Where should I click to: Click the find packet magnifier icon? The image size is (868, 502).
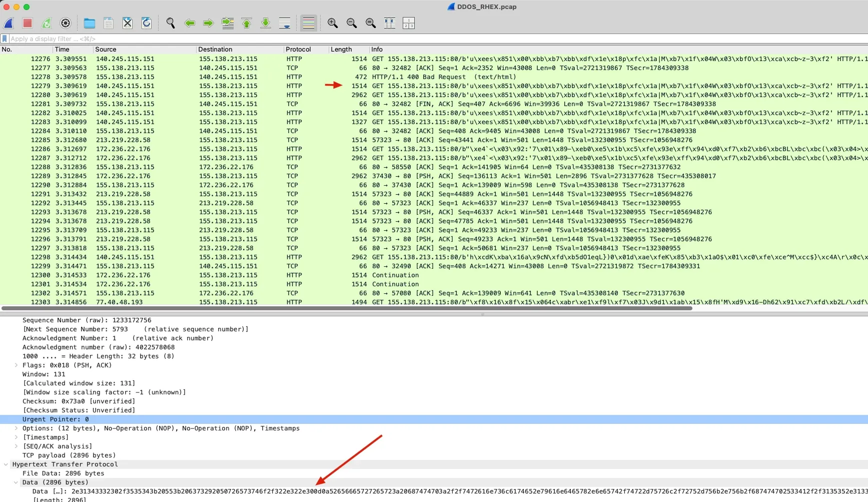[171, 23]
